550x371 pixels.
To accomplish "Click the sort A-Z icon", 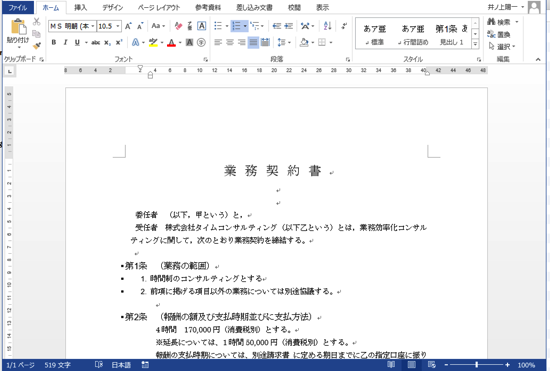I will (x=327, y=26).
